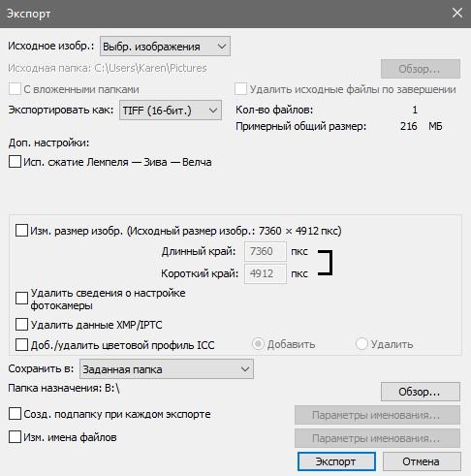This screenshot has height=476, width=471.
Task: Click the Кол-во файлов label
Action: (x=274, y=110)
